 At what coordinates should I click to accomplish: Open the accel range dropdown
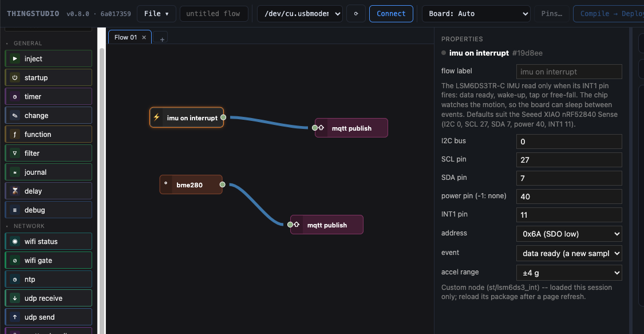[569, 273]
